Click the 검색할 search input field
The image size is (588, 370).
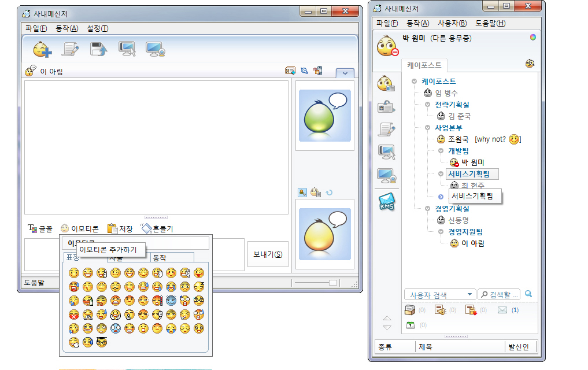tap(500, 295)
